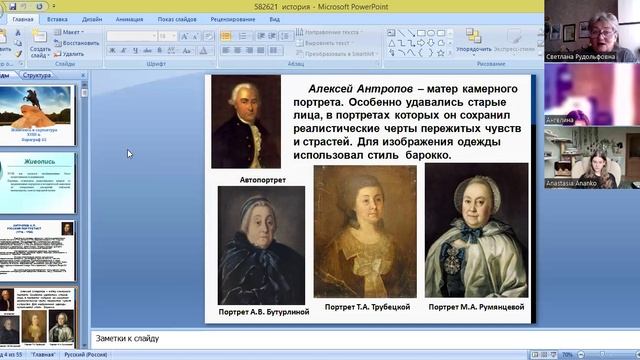Open the Макет layout dropdown
This screenshot has width=640, height=360.
[69, 32]
